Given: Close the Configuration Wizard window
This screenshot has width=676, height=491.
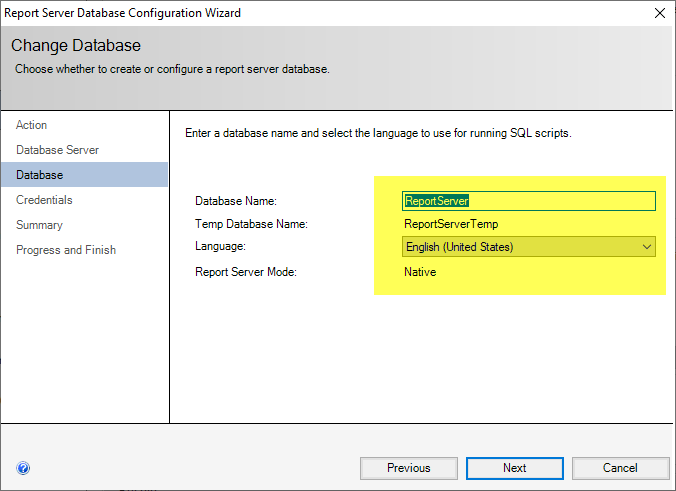Looking at the screenshot, I should [659, 13].
